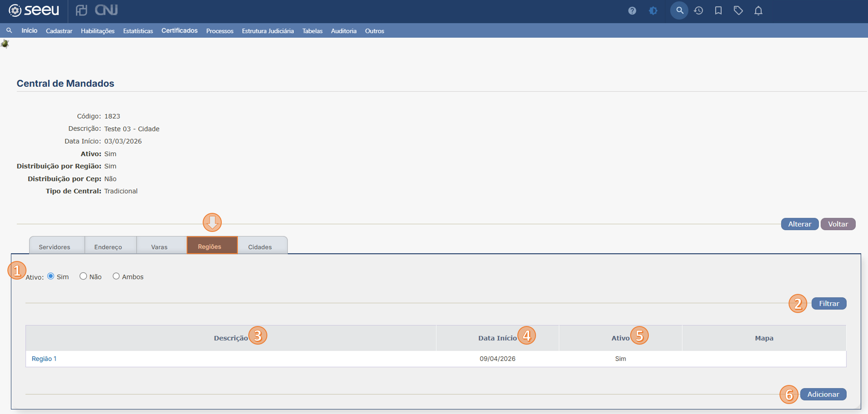Viewport: 868px width, 414px height.
Task: Click the bookmark icon
Action: click(x=718, y=10)
